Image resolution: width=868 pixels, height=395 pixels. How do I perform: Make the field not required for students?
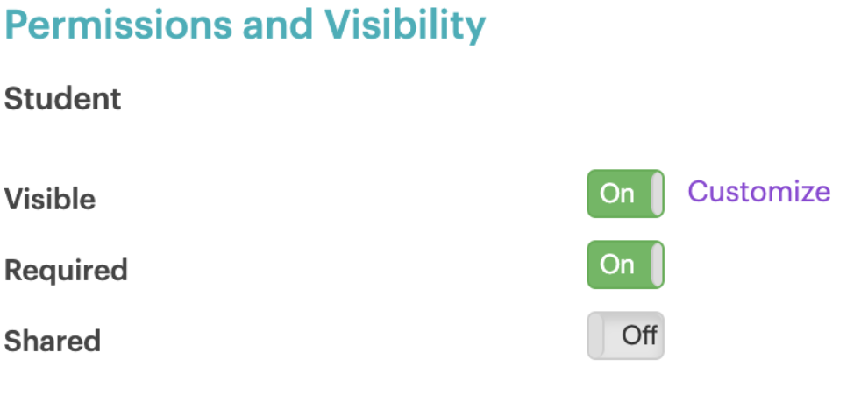(x=625, y=265)
